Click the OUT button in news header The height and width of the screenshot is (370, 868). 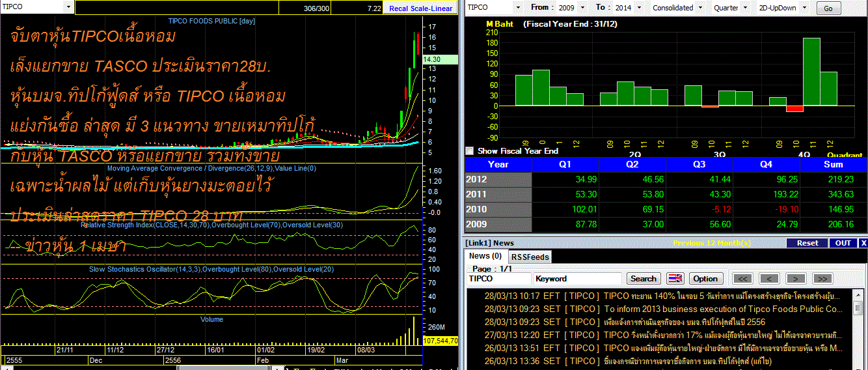(x=843, y=243)
